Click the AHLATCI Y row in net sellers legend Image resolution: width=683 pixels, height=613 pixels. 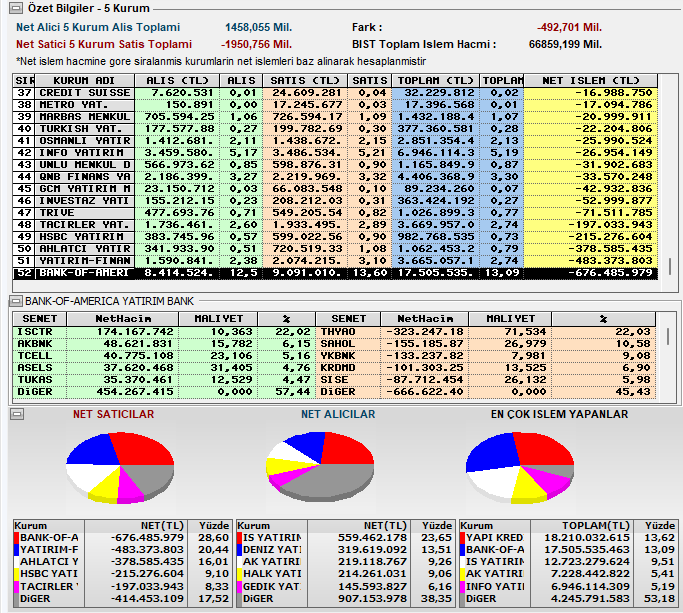pos(122,562)
